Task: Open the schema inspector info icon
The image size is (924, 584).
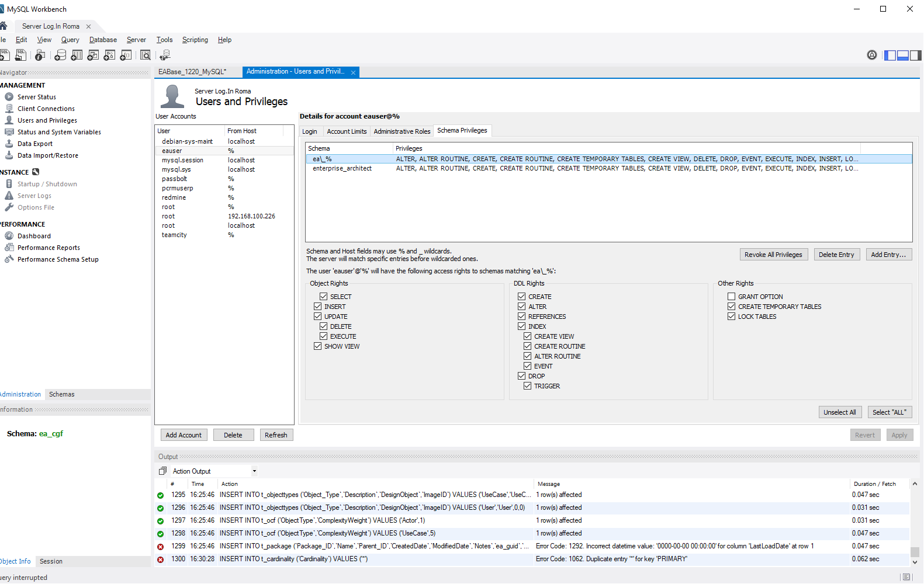Action: click(40, 55)
